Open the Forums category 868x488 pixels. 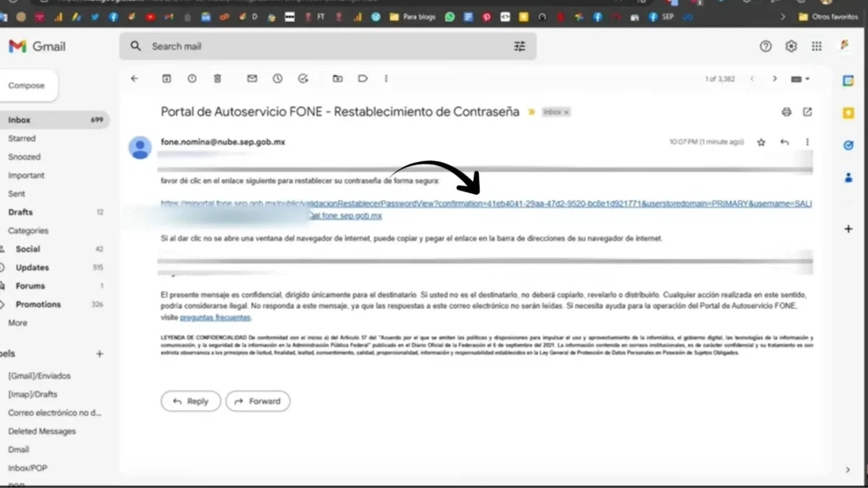pos(31,286)
